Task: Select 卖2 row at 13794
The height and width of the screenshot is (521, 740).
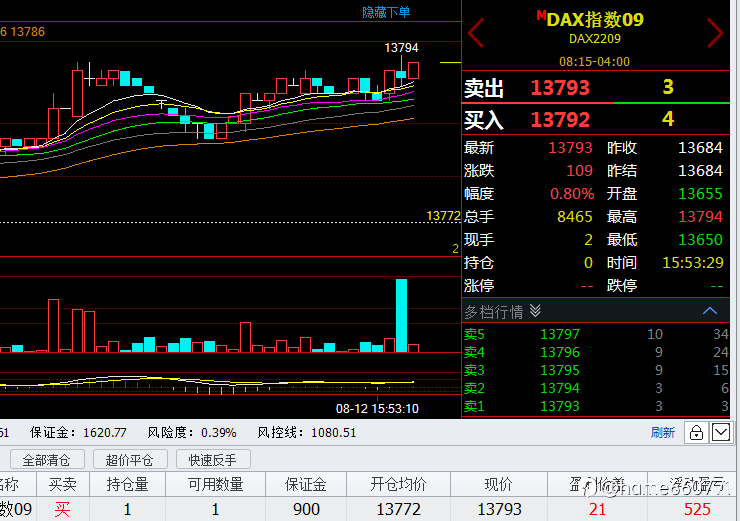Action: point(596,388)
